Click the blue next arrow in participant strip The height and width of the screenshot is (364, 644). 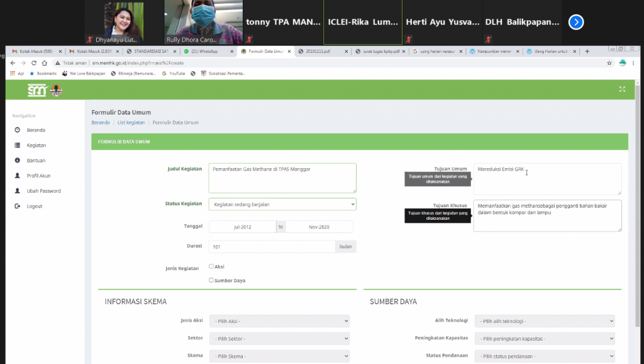[x=576, y=22]
